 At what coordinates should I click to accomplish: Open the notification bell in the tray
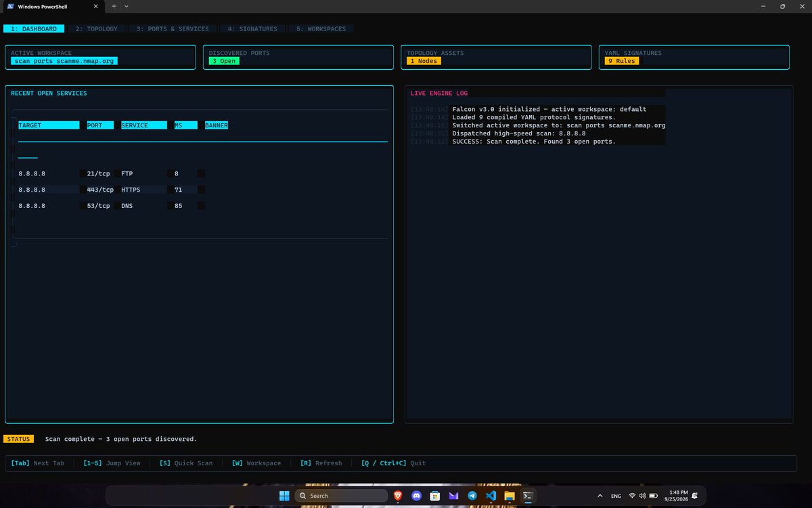[x=695, y=496]
